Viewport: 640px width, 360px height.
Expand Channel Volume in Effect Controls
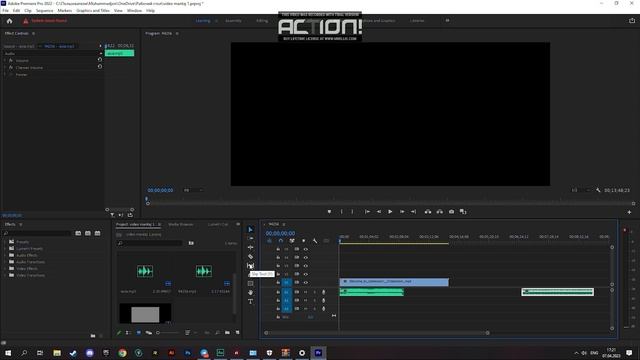(x=5, y=67)
